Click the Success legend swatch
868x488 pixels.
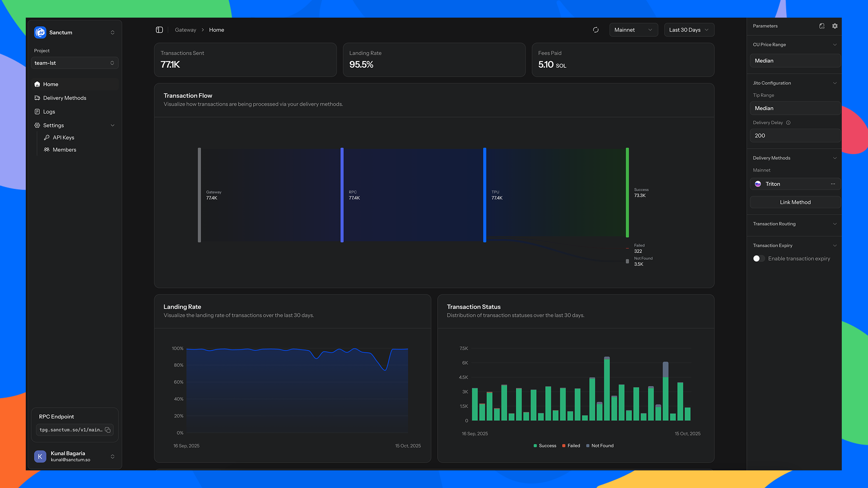coord(535,446)
